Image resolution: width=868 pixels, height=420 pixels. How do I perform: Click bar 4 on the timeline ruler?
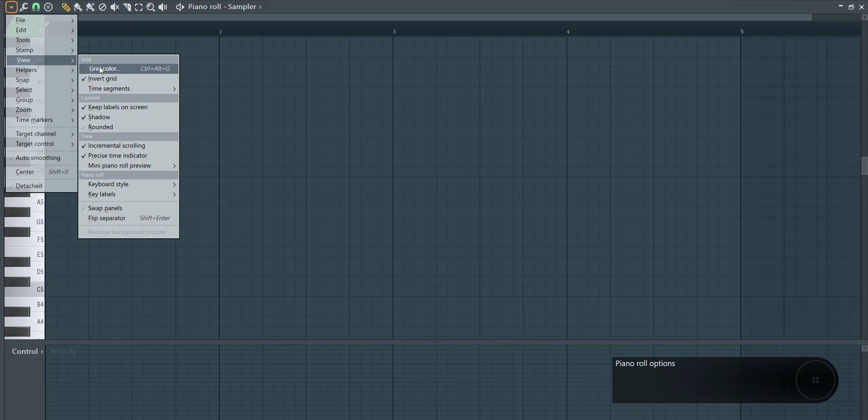pos(568,32)
